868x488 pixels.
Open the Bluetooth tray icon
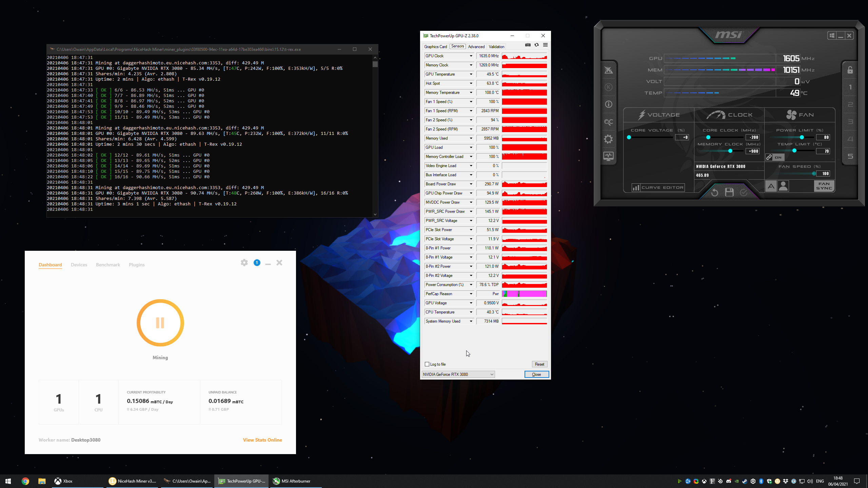[x=761, y=481]
